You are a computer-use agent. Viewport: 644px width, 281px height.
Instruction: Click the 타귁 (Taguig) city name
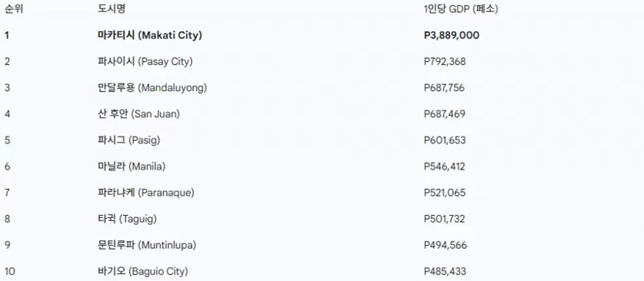127,218
